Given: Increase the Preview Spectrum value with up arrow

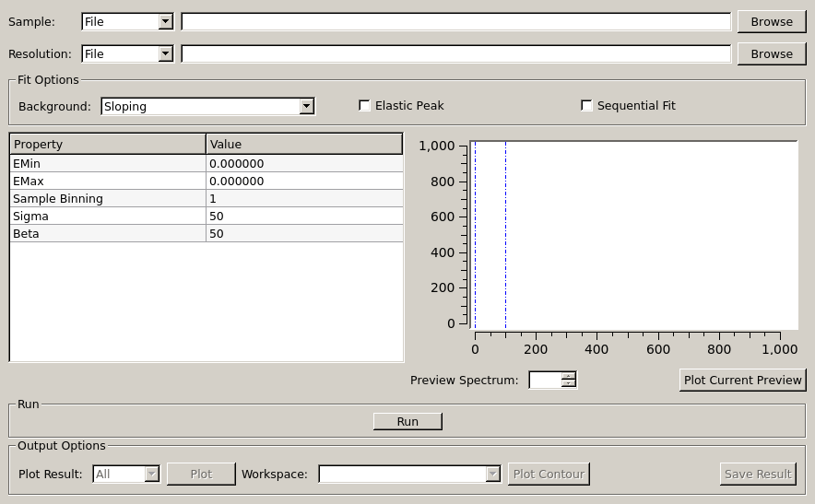Looking at the screenshot, I should pos(569,376).
